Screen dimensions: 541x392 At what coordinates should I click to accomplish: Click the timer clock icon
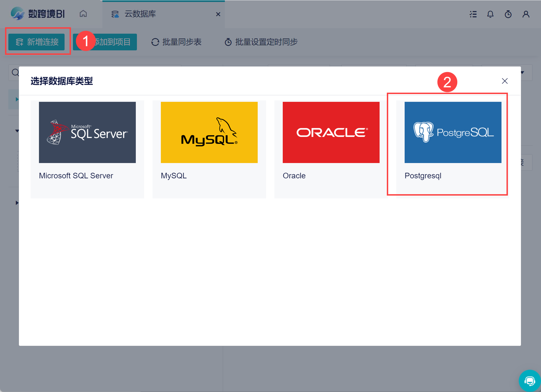click(x=508, y=14)
